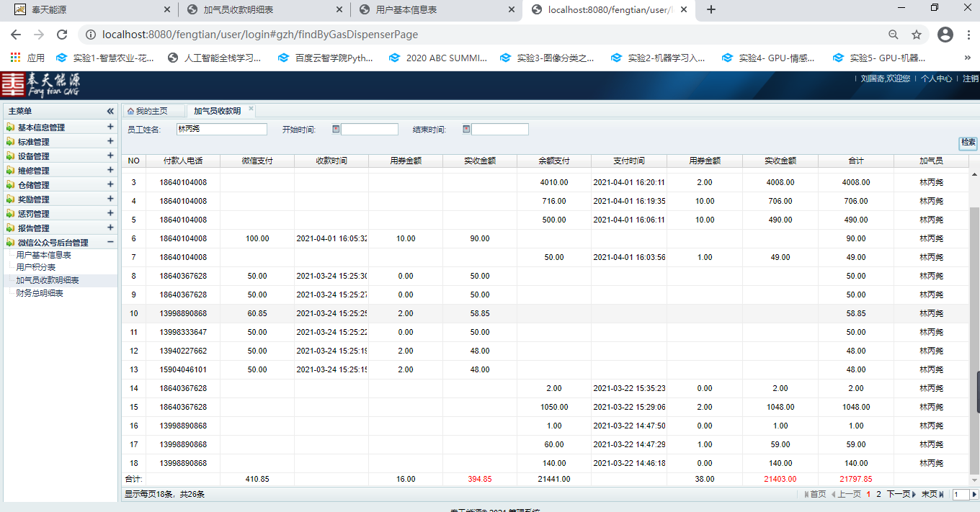The image size is (980, 512).
Task: Collapse the 微信公众号后台管理 section
Action: 110,242
